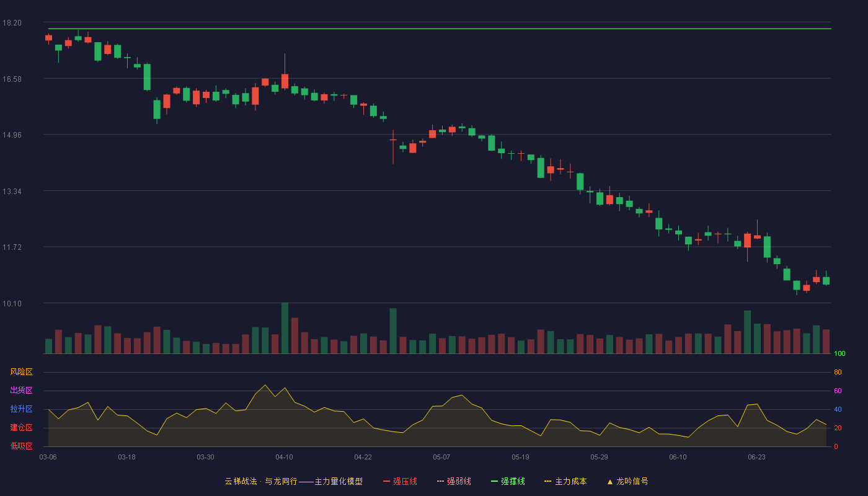Click the 18.20 price axis label
The width and height of the screenshot is (868, 496).
tap(12, 23)
